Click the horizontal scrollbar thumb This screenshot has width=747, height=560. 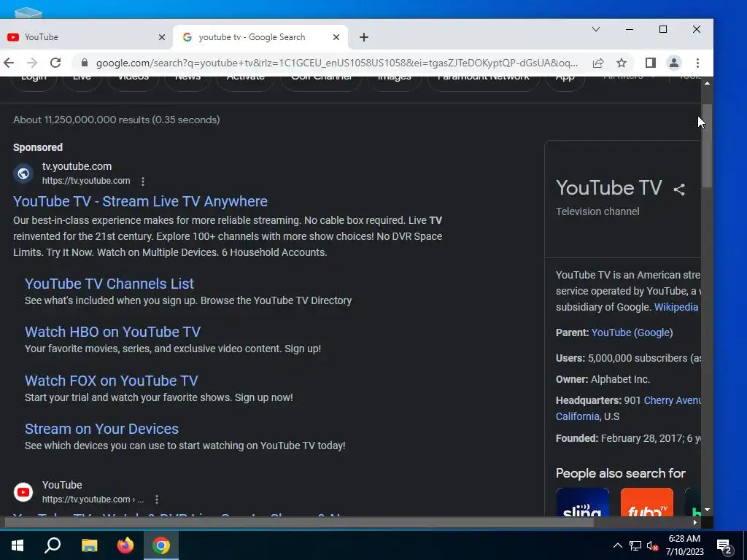click(x=299, y=522)
